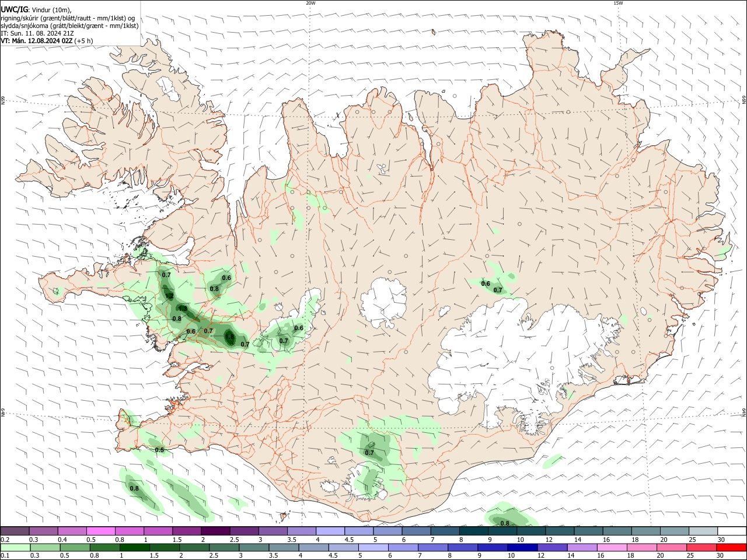The height and width of the screenshot is (560, 747).
Task: Click the '1.8' precipitation value on the map
Action: coord(229,337)
